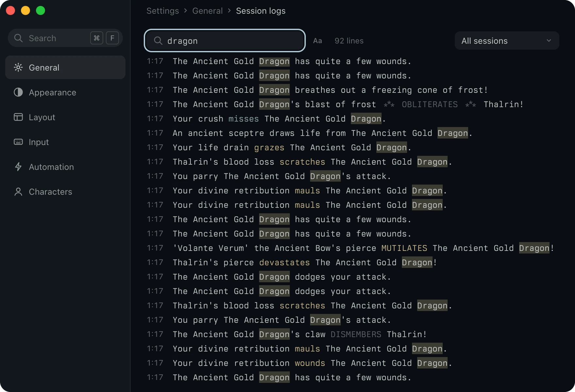Toggle the Aa case-sensitive match
Screen dimensions: 575x392
coord(318,41)
